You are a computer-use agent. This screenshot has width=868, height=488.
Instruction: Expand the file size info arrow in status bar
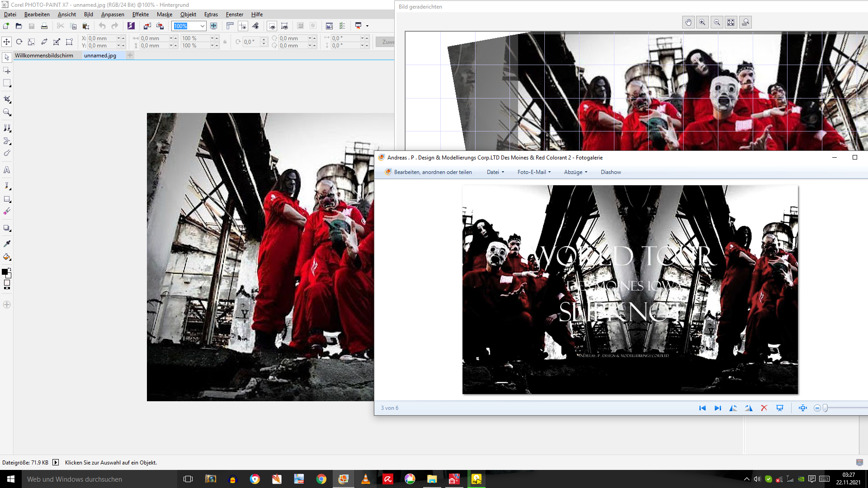tap(56, 462)
